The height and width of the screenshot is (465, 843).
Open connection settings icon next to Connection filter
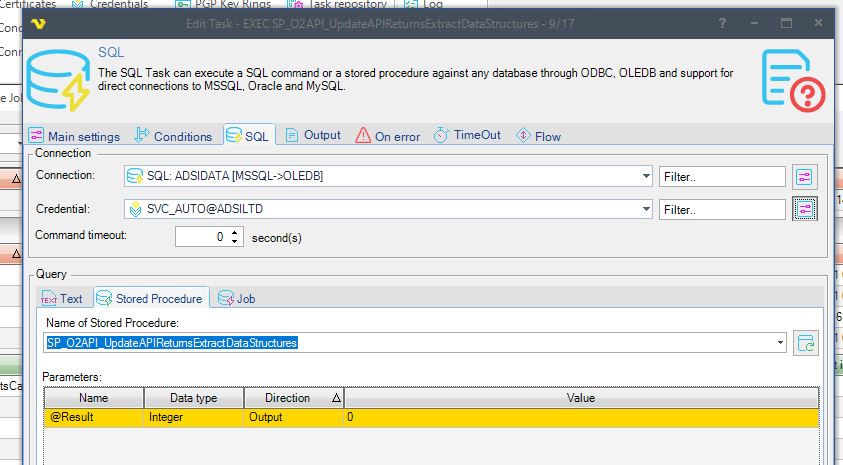(x=805, y=177)
